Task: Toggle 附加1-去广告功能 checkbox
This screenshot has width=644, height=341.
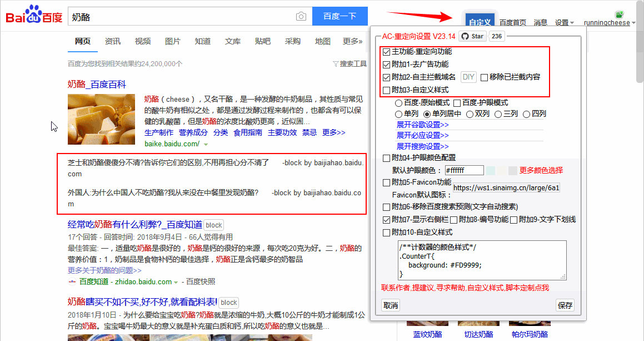Action: (x=386, y=65)
